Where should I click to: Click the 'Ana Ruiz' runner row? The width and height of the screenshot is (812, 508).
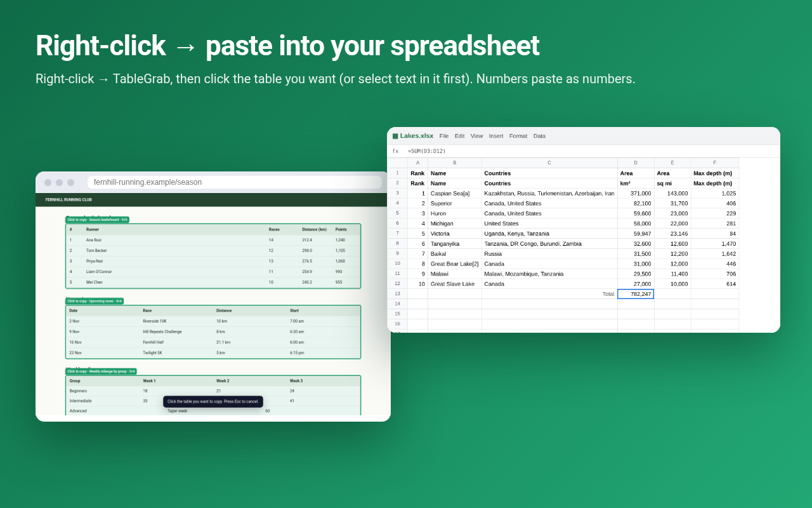point(213,240)
